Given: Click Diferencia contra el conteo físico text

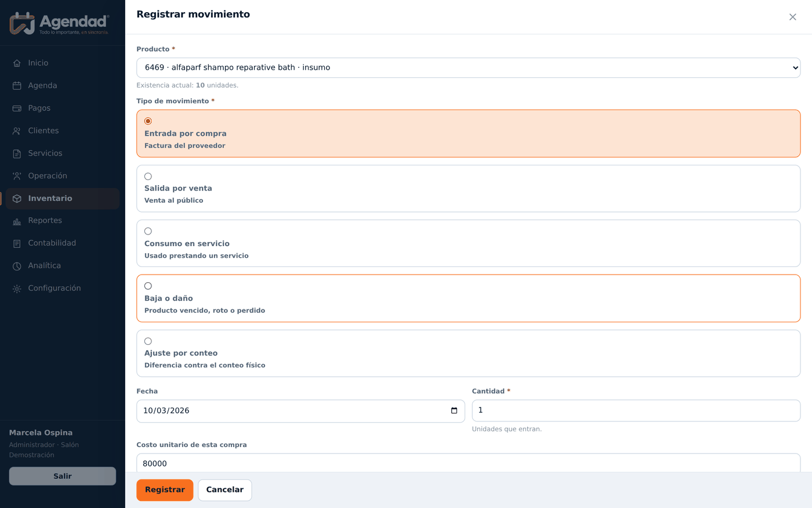Looking at the screenshot, I should point(205,365).
